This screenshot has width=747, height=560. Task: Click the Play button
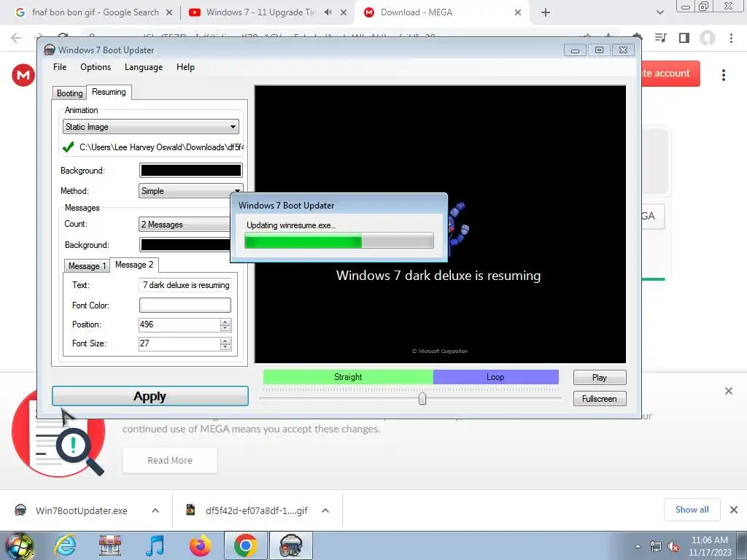pos(600,378)
